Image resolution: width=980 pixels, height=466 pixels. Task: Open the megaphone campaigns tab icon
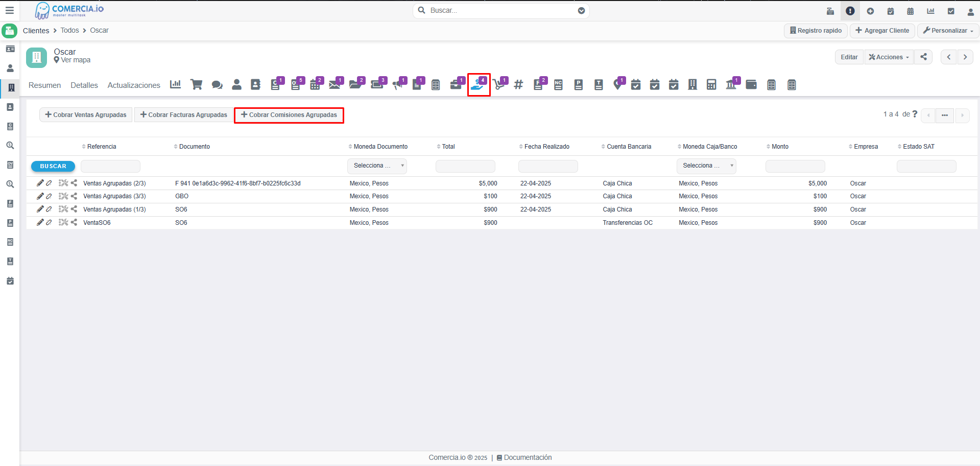click(x=399, y=84)
